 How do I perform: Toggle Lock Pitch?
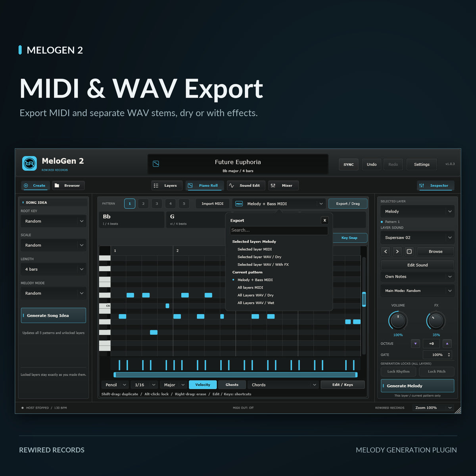[436, 372]
